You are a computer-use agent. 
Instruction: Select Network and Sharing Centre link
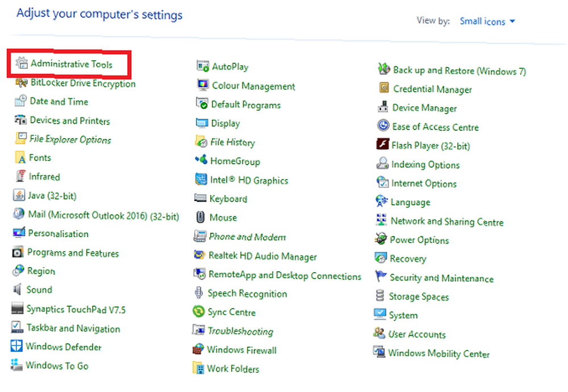[447, 222]
